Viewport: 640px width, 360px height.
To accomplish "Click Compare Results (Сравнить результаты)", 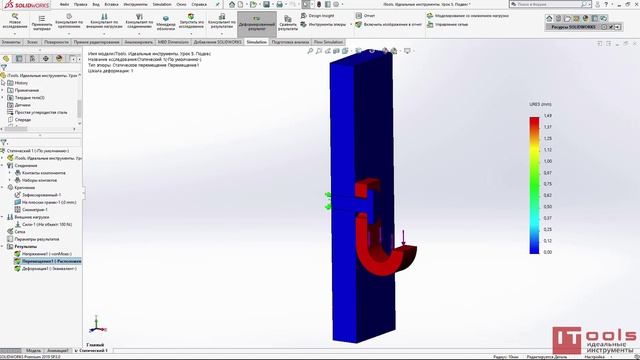I will [x=288, y=23].
